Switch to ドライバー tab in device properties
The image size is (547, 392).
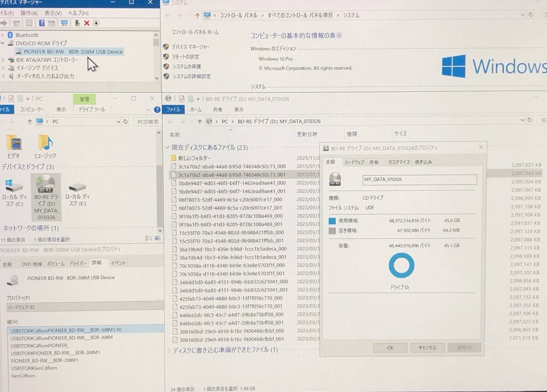78,263
